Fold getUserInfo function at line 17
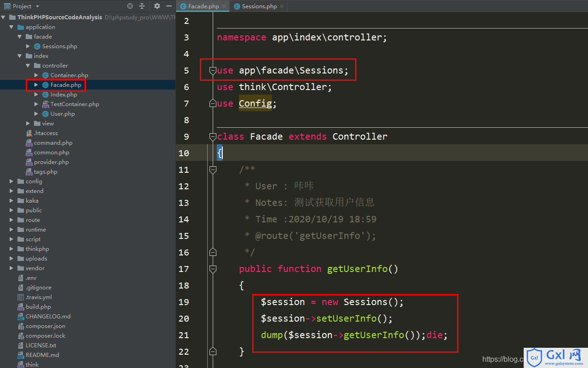Image resolution: width=588 pixels, height=368 pixels. pyautogui.click(x=213, y=269)
